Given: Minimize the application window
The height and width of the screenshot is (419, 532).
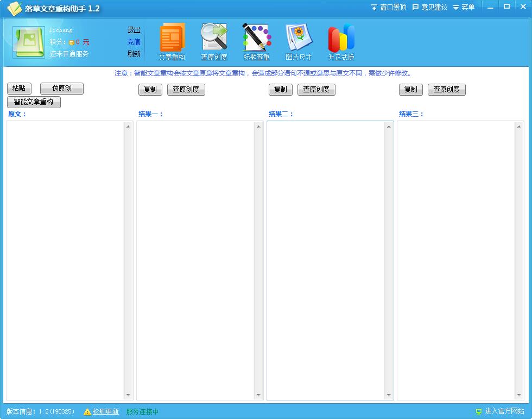Looking at the screenshot, I should (x=490, y=7).
